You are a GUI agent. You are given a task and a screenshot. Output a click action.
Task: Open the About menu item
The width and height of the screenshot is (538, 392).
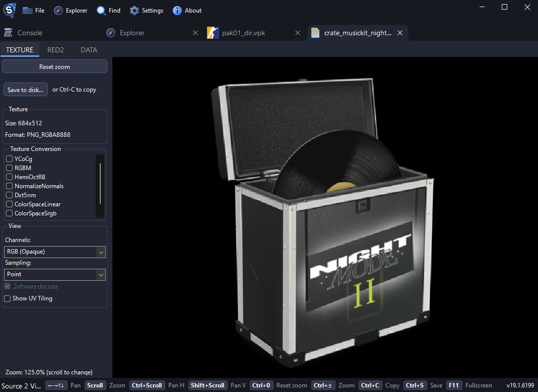(187, 11)
